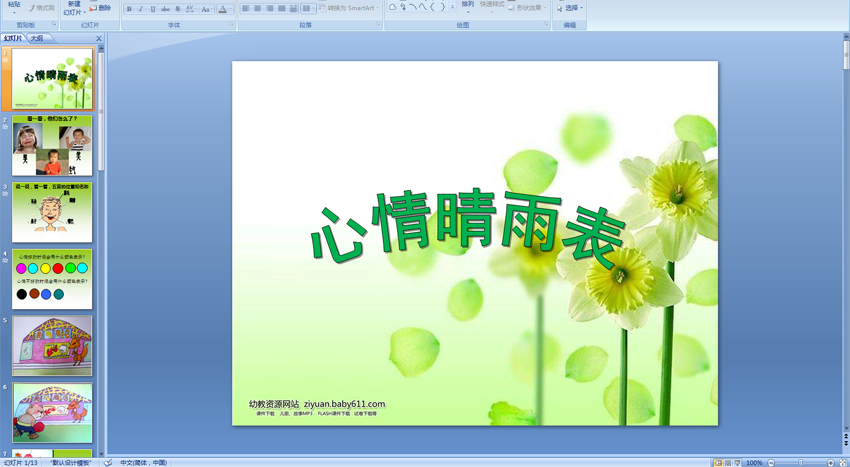Center the paragraph text
The height and width of the screenshot is (467, 850).
(x=257, y=9)
